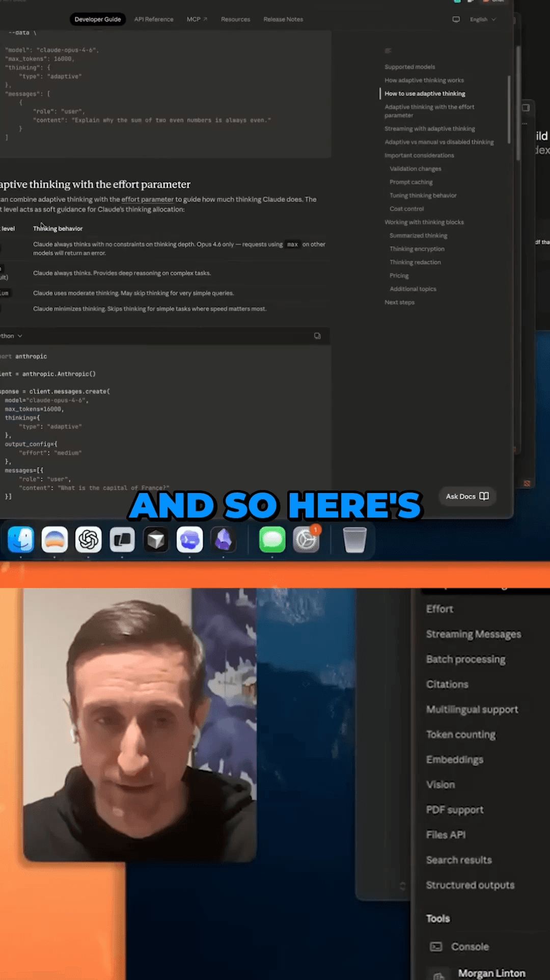Open the Python language selector dropdown
Screen dimensions: 550x980
tap(11, 336)
